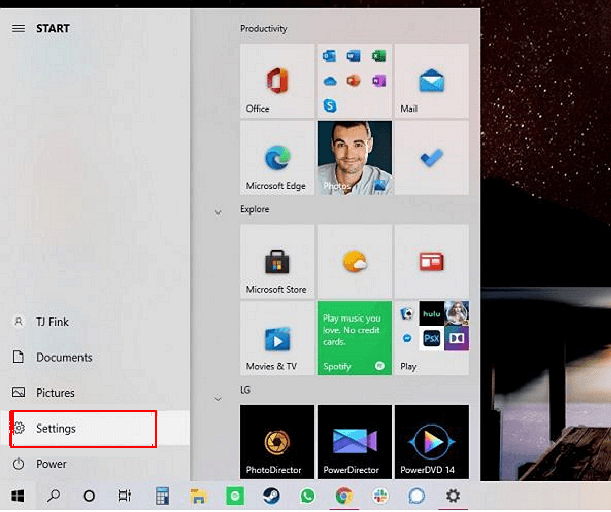
Task: Open the Office tile
Action: [277, 81]
